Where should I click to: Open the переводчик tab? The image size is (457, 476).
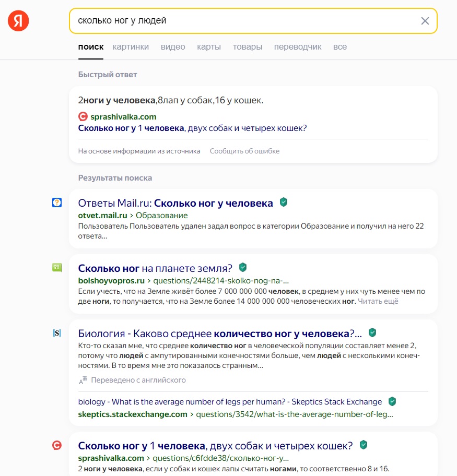[x=298, y=47]
